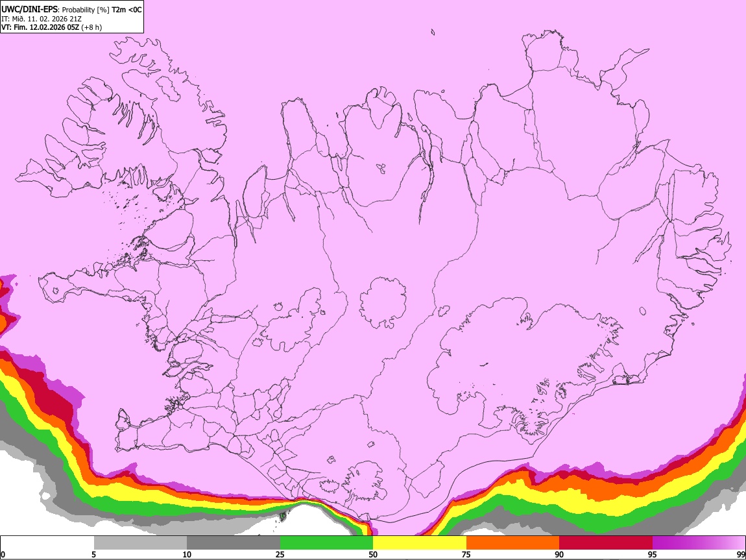This screenshot has width=746, height=560.
Task: Click the yellow 50–75 legend segment
Action: (x=420, y=543)
